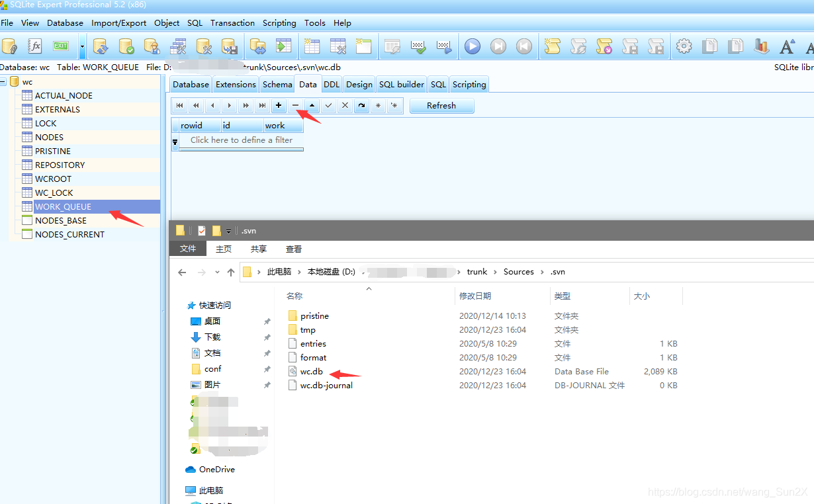Click 'Click here to define a filter' row
This screenshot has width=814, height=504.
point(242,140)
